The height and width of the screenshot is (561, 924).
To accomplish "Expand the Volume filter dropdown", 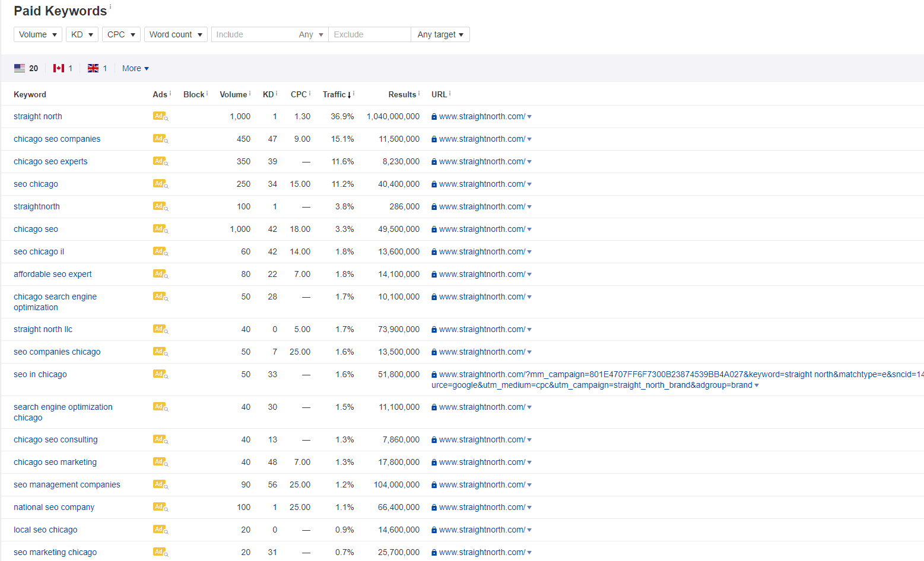I will pyautogui.click(x=37, y=34).
